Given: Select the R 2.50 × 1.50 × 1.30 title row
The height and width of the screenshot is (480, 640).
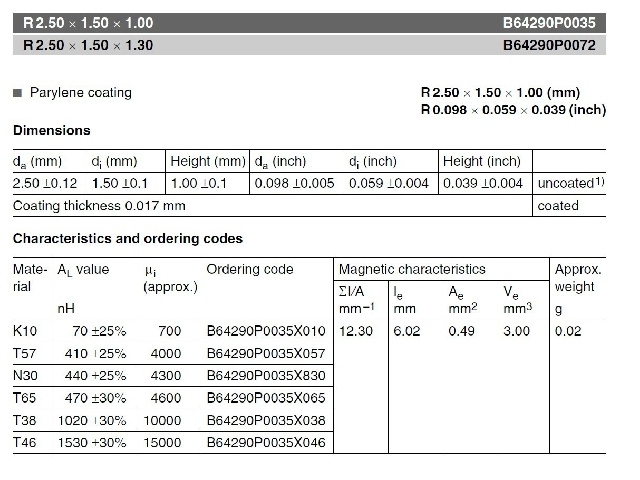Looking at the screenshot, I should click(x=89, y=46).
